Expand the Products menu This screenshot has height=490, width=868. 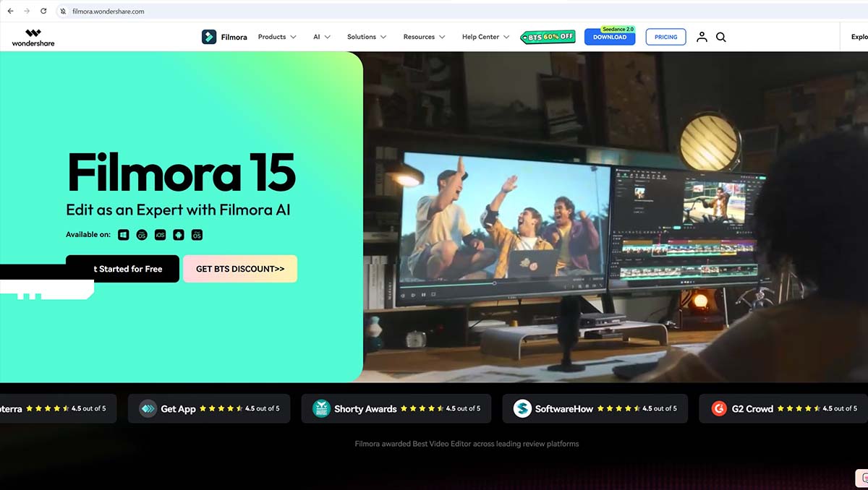pyautogui.click(x=277, y=37)
